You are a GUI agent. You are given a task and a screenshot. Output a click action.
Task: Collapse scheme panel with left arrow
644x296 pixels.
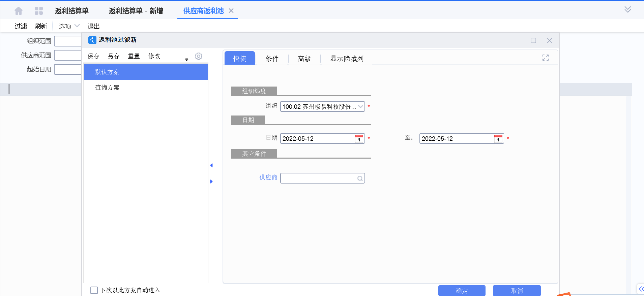point(211,165)
